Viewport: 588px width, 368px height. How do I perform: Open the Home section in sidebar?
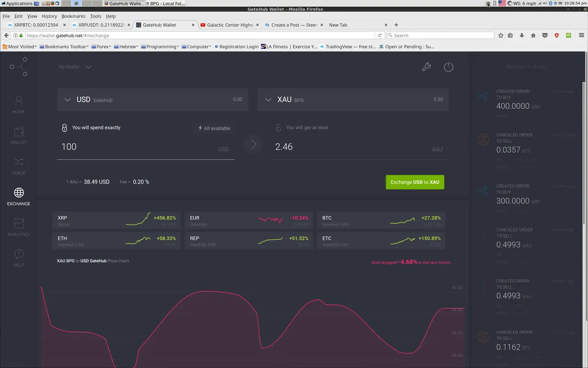point(18,105)
